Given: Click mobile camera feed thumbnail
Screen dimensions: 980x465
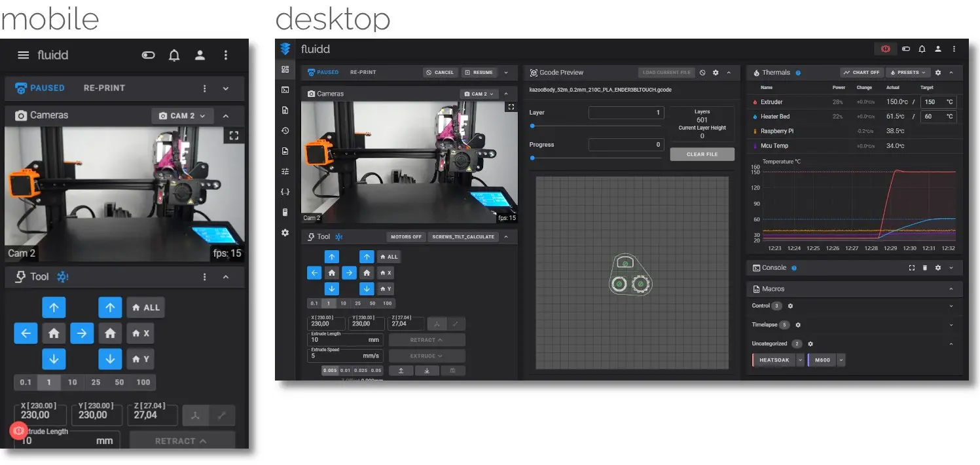Looking at the screenshot, I should pos(124,194).
